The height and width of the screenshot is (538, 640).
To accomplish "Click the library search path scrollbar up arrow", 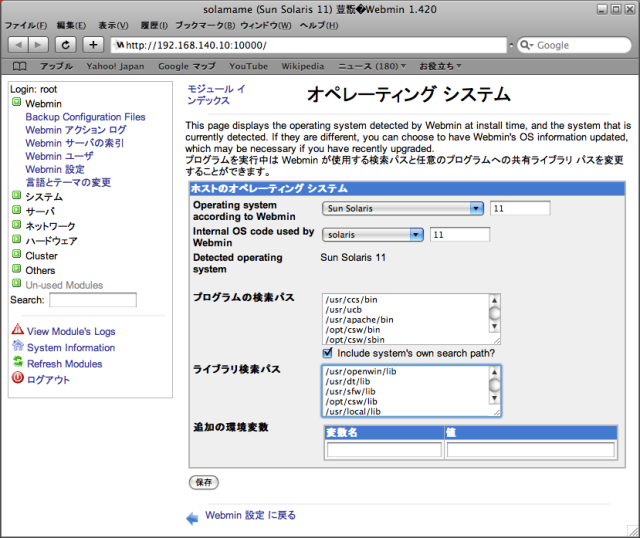I will 494,372.
